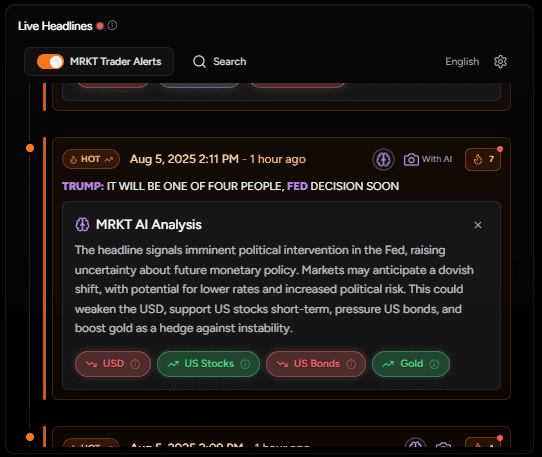Open the English language selector
Viewport: 542px width, 457px height.
coord(462,62)
